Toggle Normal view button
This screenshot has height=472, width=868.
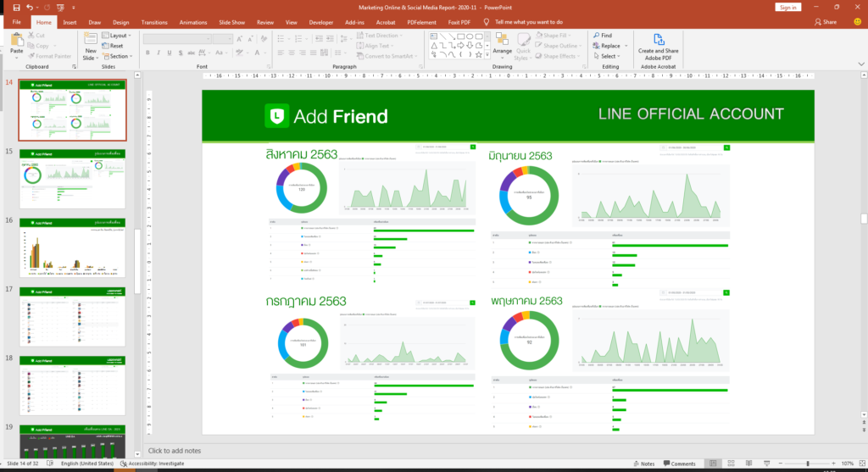point(713,464)
